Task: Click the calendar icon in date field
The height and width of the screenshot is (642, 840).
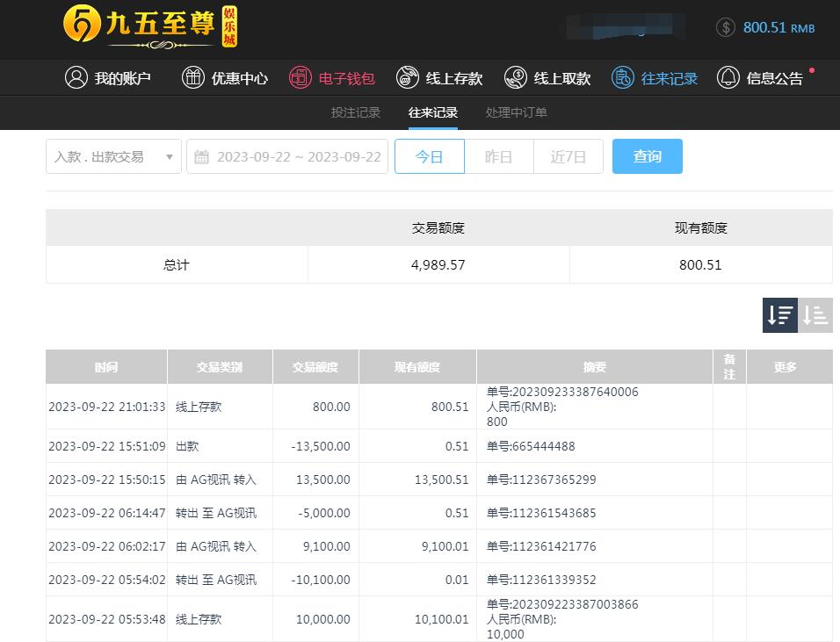Action: tap(202, 157)
